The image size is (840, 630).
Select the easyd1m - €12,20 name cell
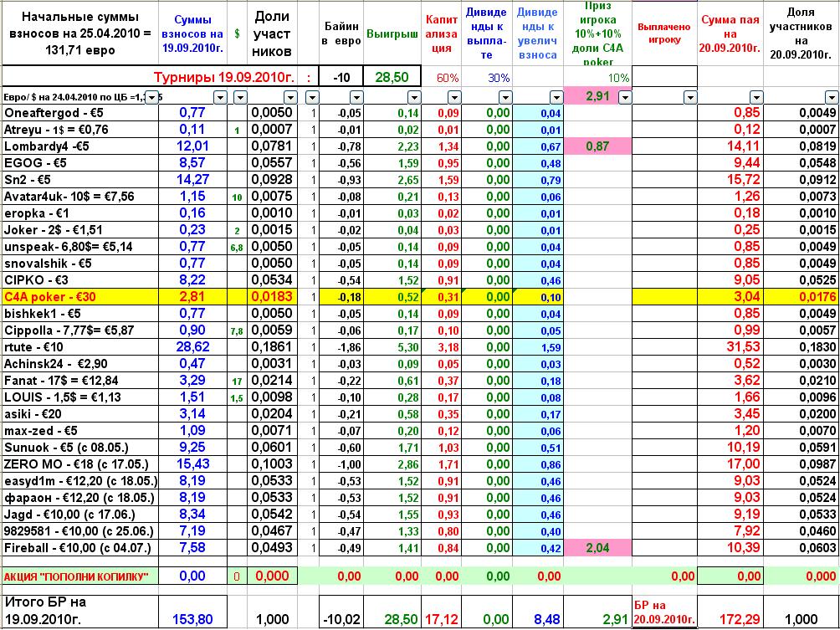coord(80,480)
